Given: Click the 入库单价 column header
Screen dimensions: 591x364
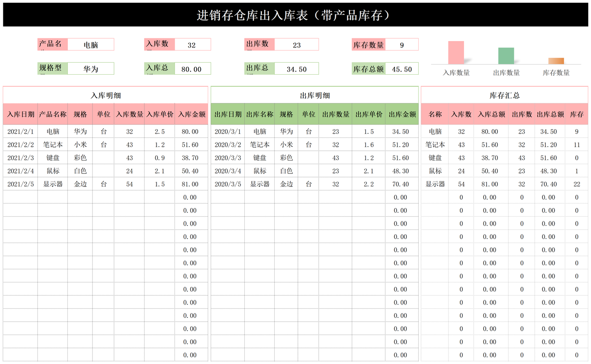Looking at the screenshot, I should [160, 114].
